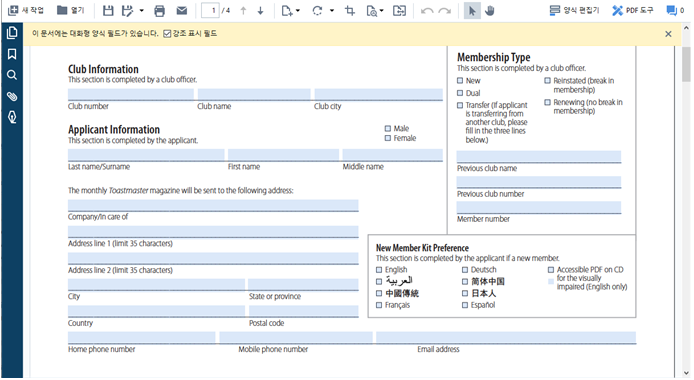Viewport: 694px width, 380px height.
Task: Click the Club name field
Action: [x=254, y=94]
